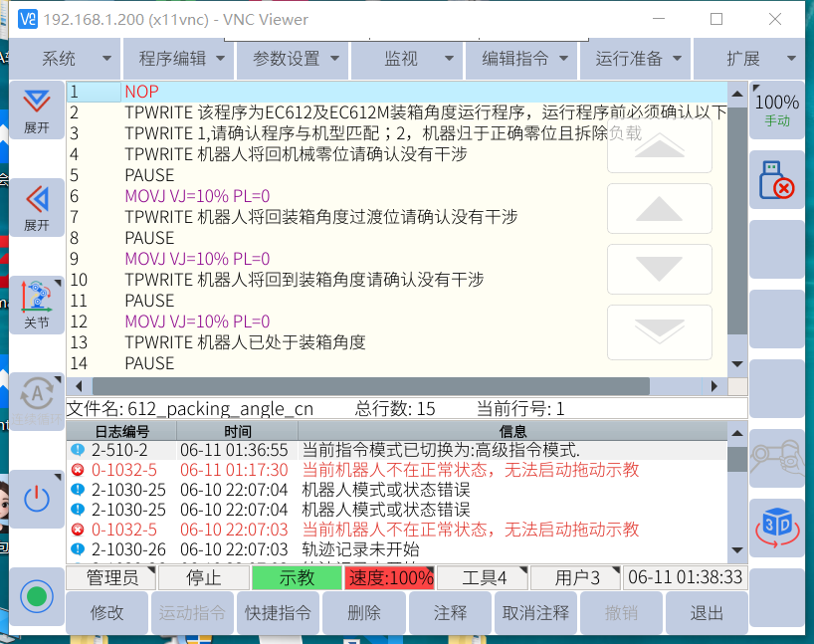Click the second 展开 left-arrow icon
The height and width of the screenshot is (644, 814).
37,207
